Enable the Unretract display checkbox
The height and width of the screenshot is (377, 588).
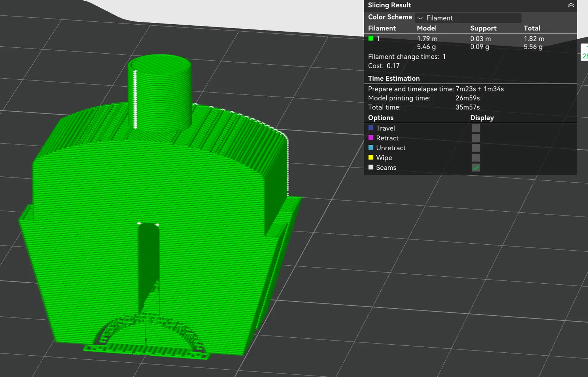point(476,148)
